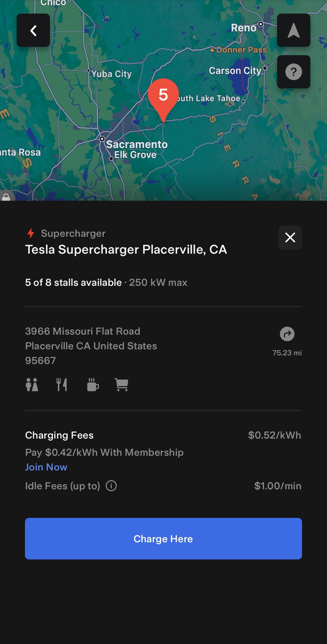Tap the red Supercharger lightning bolt icon
Screen dimensions: 327x644
click(31, 233)
